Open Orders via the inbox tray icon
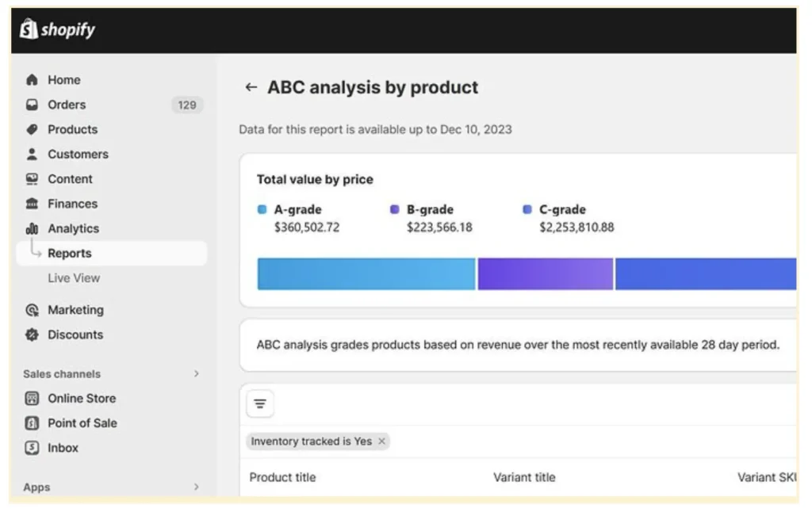The height and width of the screenshot is (516, 812). tap(32, 105)
